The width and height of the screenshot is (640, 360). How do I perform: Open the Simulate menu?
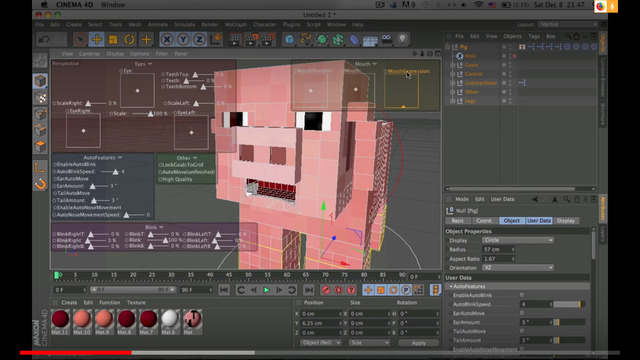click(x=184, y=24)
